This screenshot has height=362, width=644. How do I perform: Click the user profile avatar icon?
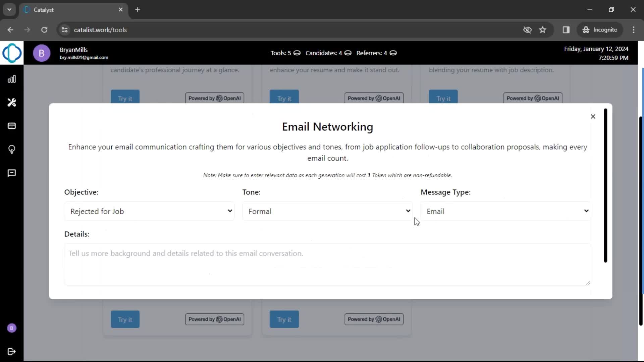(42, 53)
